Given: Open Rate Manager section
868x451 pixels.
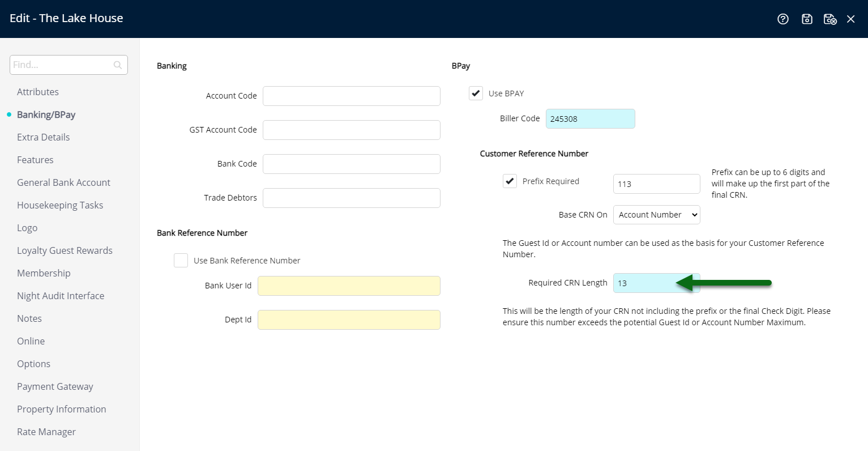Looking at the screenshot, I should click(46, 432).
